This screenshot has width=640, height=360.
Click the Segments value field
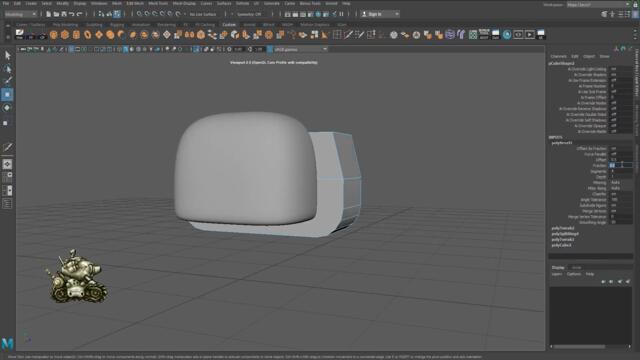click(x=621, y=171)
